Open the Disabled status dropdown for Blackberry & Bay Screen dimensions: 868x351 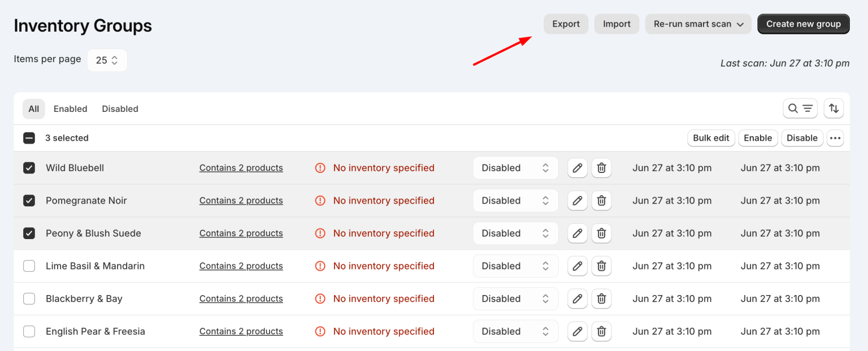[x=515, y=298]
